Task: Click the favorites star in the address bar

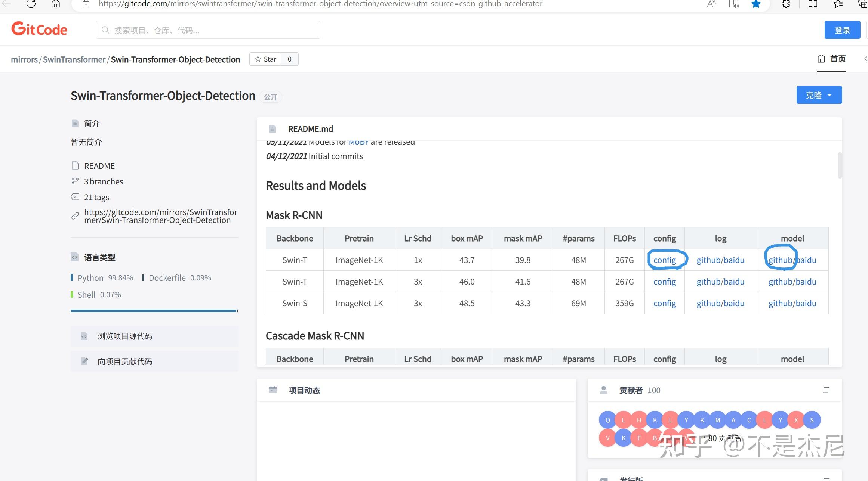Action: 756,4
